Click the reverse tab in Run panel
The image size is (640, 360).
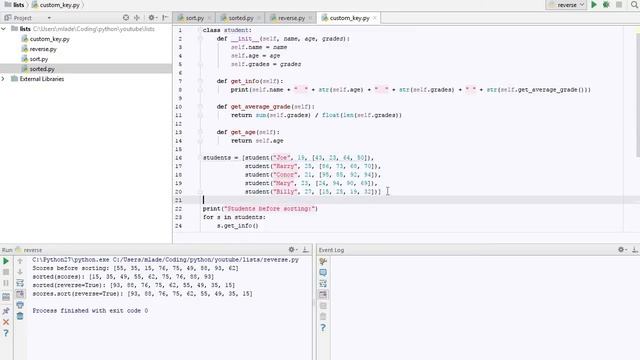click(29, 250)
